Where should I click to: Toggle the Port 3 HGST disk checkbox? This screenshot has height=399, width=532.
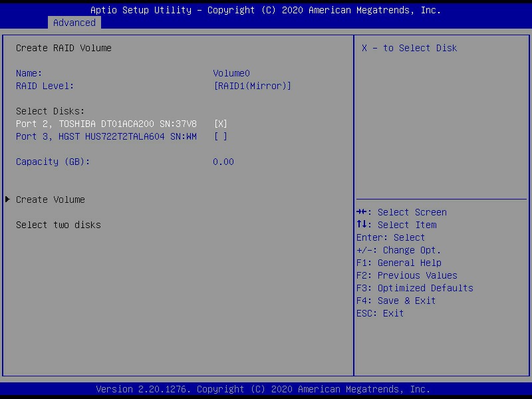click(221, 136)
